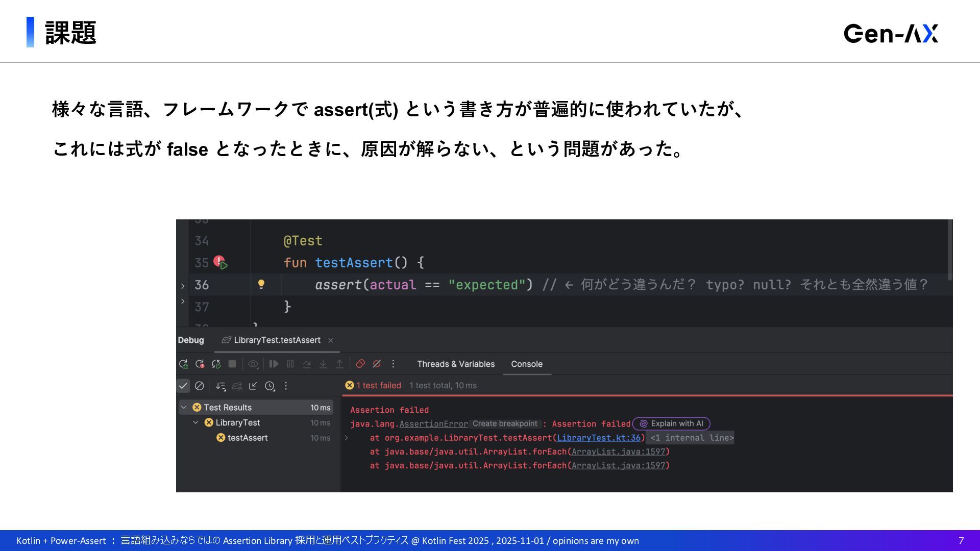Click the Mute Breakpoints icon
980x551 pixels.
click(x=377, y=364)
